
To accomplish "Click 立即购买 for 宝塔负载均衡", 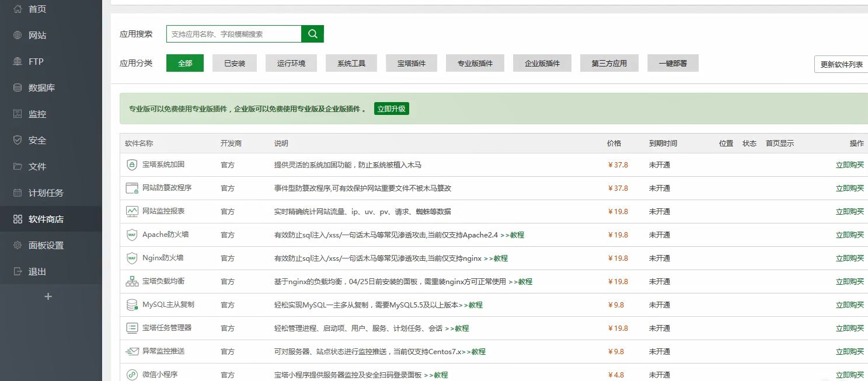I will click(x=850, y=281).
